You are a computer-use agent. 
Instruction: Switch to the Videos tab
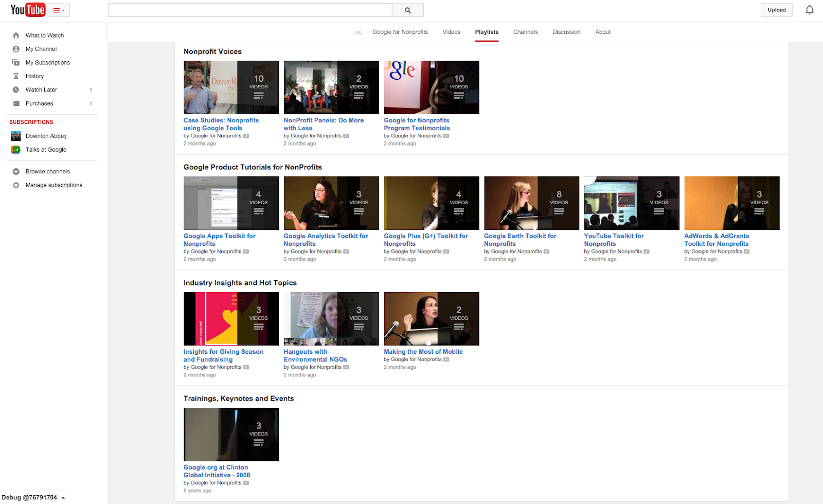[452, 32]
